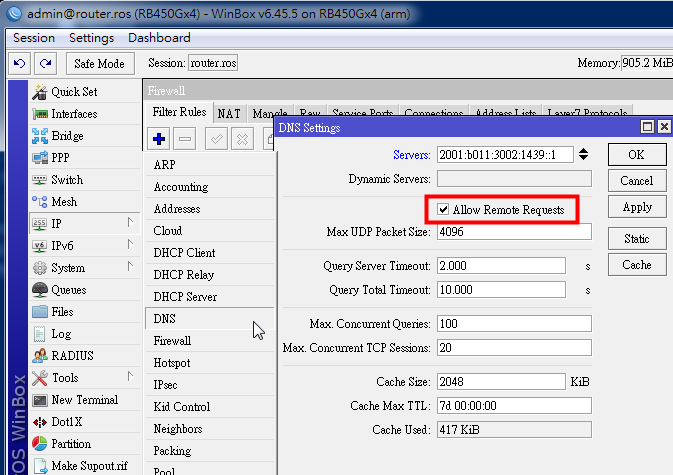
Task: Click the Cache Max TTL field
Action: pyautogui.click(x=514, y=405)
